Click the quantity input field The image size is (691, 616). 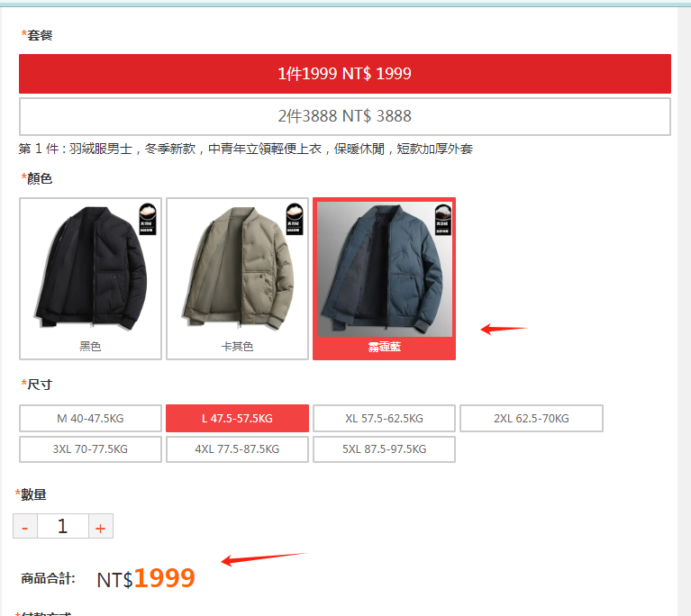pyautogui.click(x=63, y=526)
